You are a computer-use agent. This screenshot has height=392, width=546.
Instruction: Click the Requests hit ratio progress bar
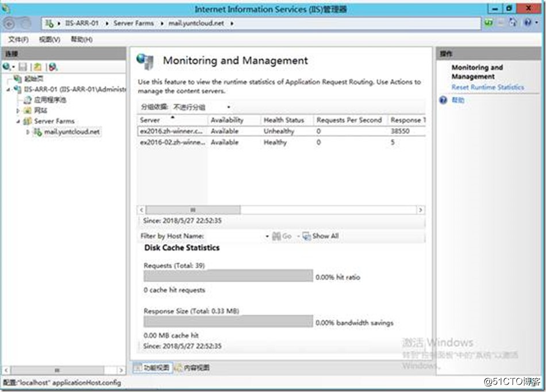click(228, 276)
